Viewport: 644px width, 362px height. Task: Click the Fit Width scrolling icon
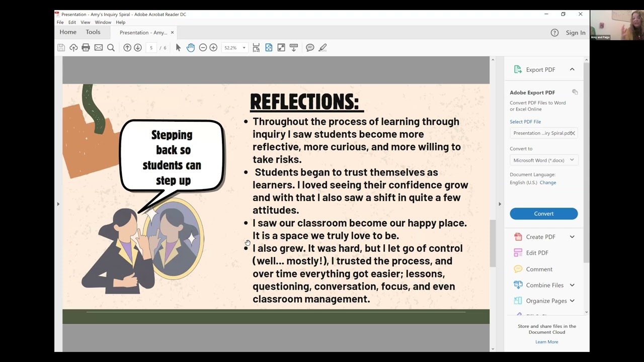(256, 48)
